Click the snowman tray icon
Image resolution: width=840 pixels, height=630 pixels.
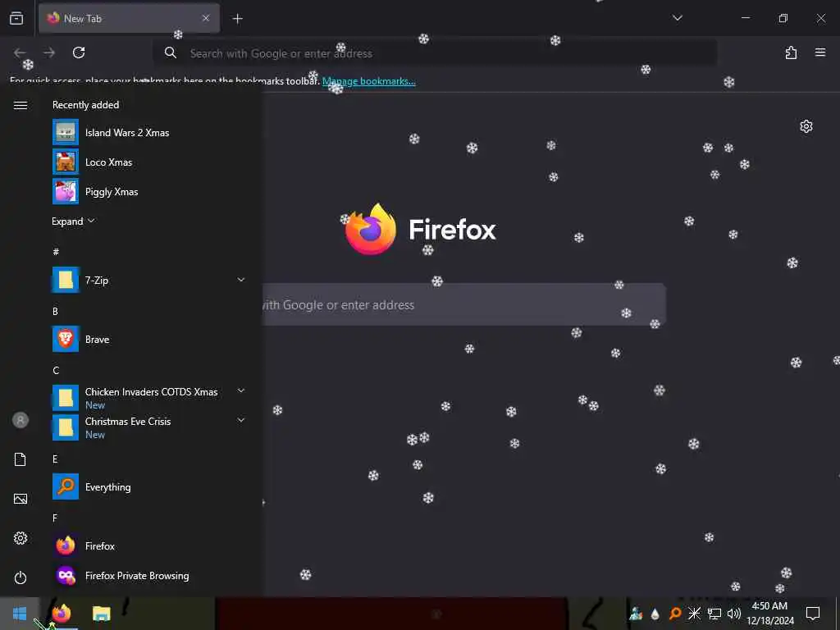tap(636, 614)
